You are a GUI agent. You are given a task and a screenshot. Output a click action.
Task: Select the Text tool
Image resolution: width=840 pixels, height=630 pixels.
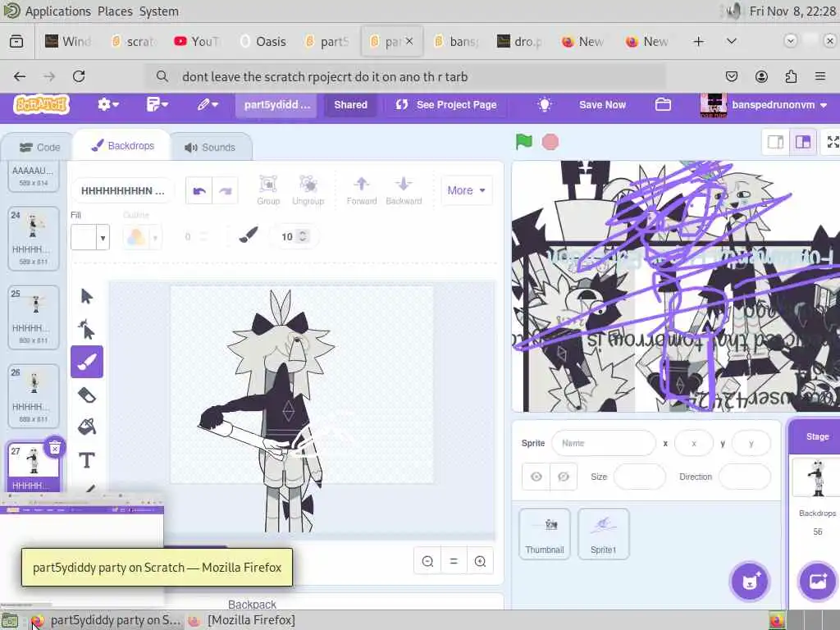(87, 460)
